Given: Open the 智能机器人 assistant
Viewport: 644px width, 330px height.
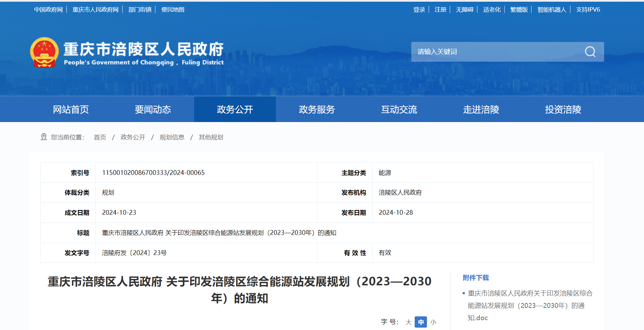Looking at the screenshot, I should tap(551, 9).
